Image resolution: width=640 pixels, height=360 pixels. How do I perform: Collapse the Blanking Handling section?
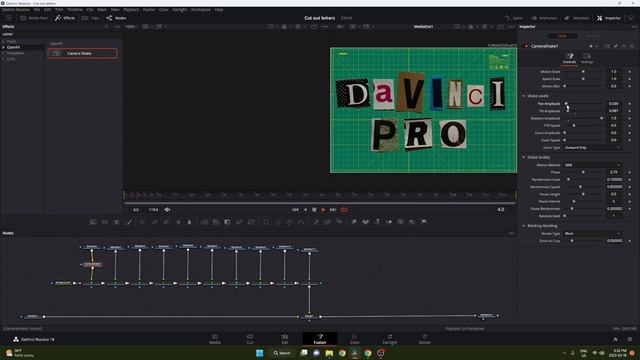524,226
